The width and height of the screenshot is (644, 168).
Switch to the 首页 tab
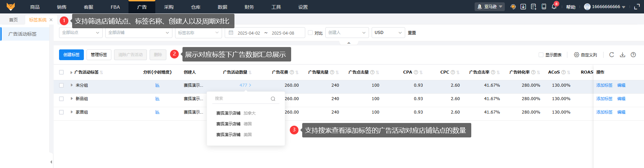click(13, 20)
